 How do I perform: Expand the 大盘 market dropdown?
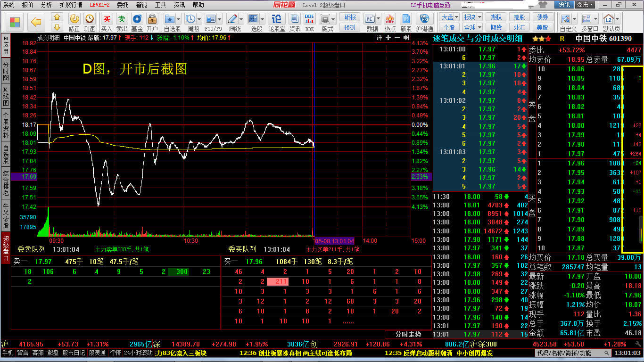tap(457, 17)
